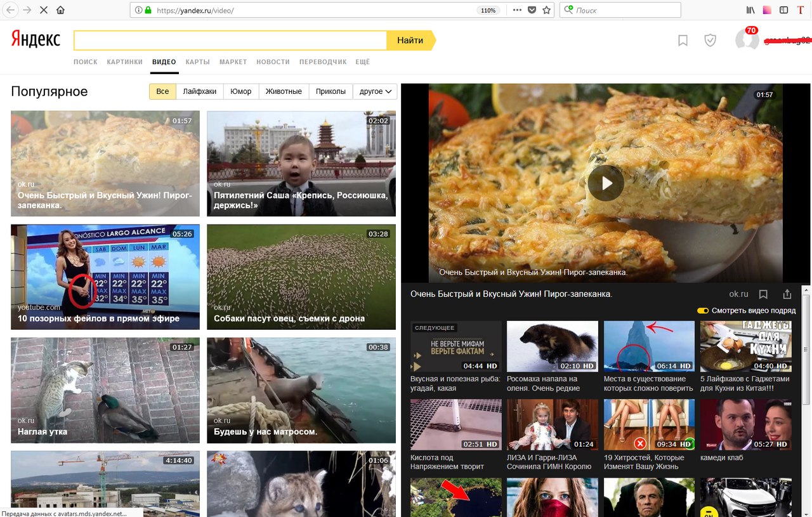
Task: Open the 'КАРТИНКИ' service tab
Action: pos(125,62)
